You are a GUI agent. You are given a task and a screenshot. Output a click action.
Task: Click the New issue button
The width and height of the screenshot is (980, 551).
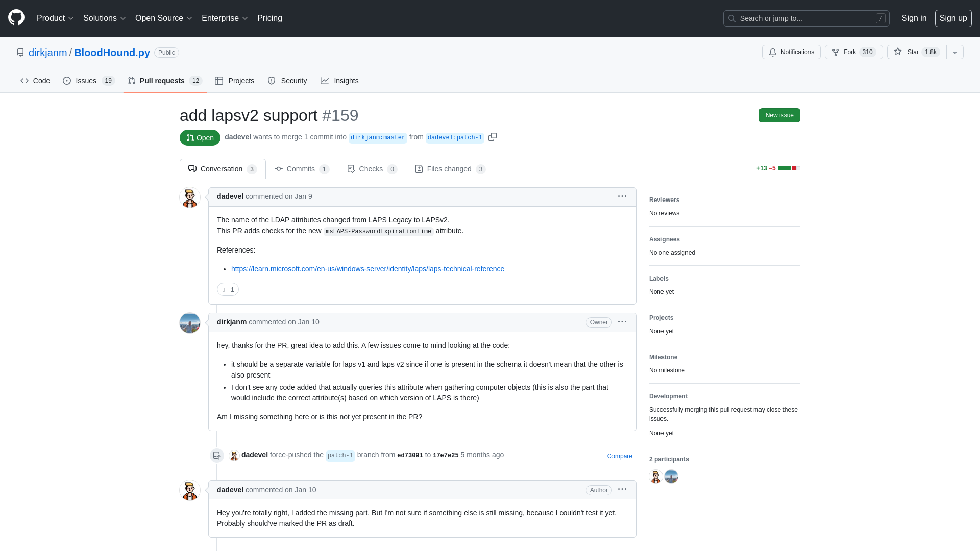point(779,115)
